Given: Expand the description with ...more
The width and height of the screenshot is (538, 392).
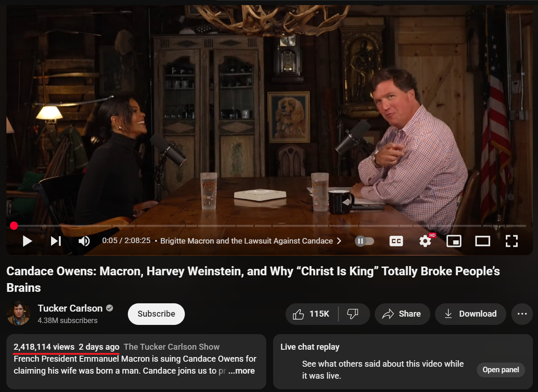Looking at the screenshot, I should tap(242, 371).
